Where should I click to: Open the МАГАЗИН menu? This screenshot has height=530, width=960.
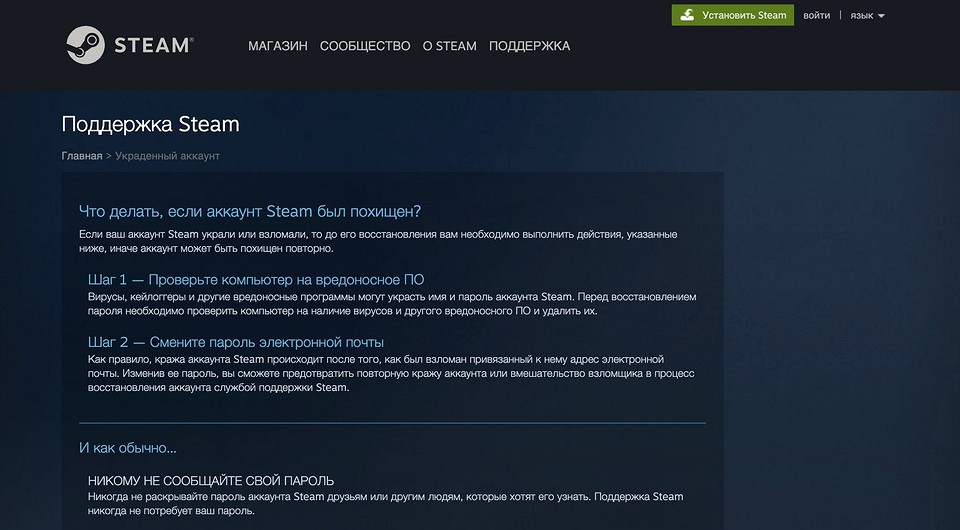(277, 46)
